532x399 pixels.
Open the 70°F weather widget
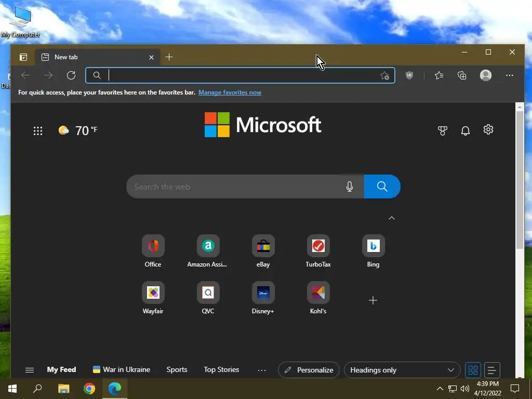(78, 130)
